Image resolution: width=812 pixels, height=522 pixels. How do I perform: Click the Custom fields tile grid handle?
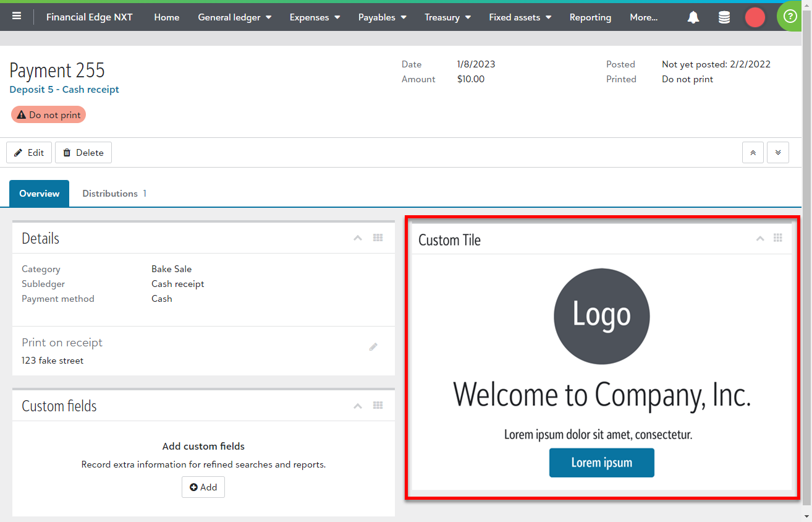378,406
